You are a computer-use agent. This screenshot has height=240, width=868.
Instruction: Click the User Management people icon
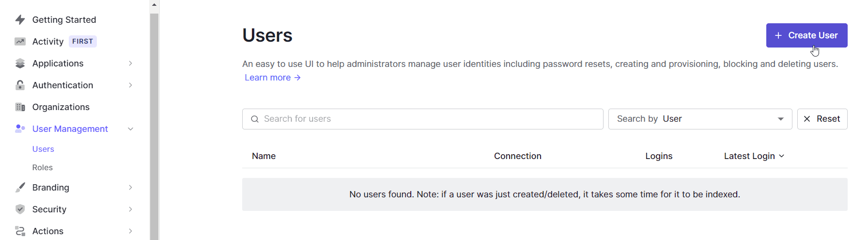20,128
